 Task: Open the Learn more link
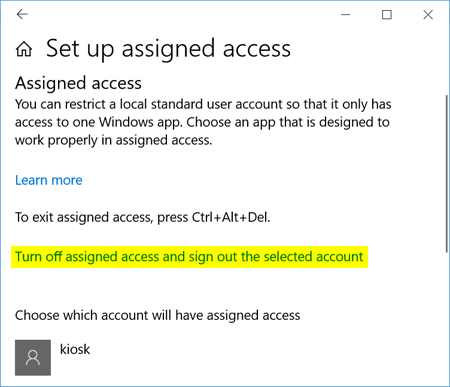pos(49,180)
